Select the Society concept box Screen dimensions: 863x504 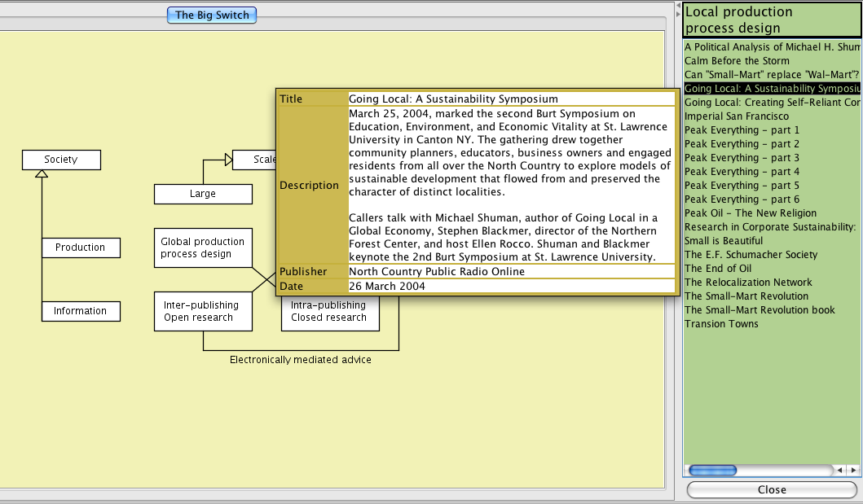(x=61, y=160)
